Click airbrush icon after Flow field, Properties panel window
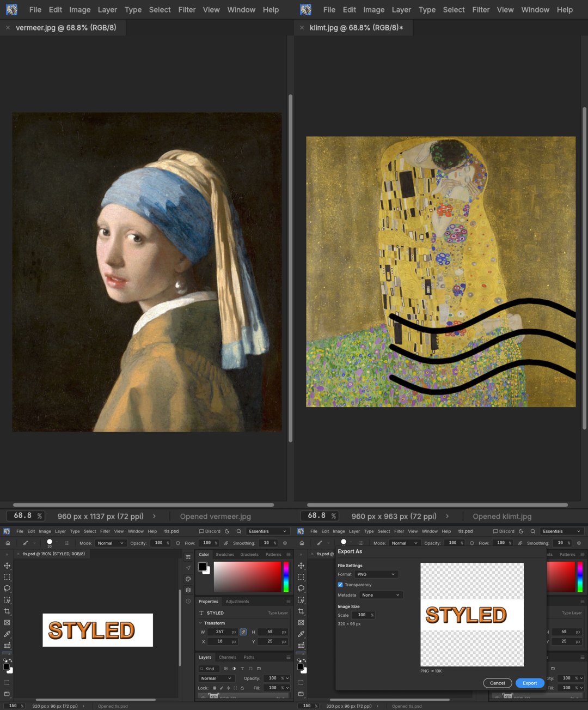This screenshot has height=710, width=588. 226,543
